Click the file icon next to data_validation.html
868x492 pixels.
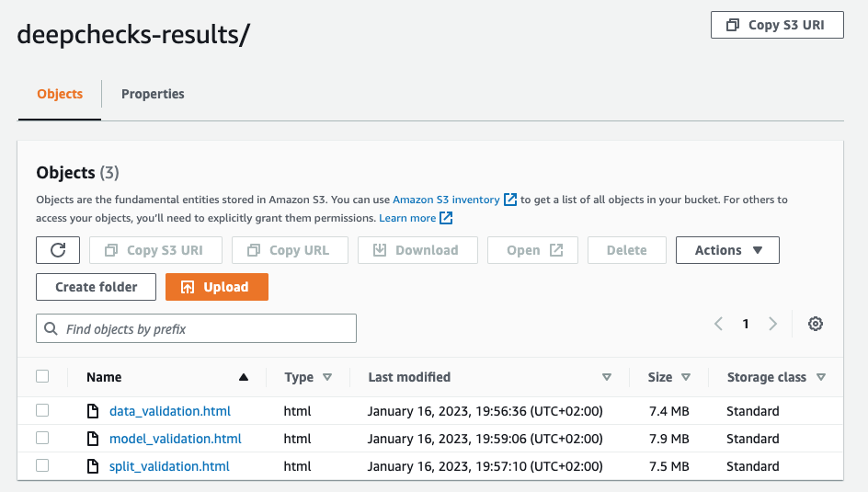click(92, 411)
